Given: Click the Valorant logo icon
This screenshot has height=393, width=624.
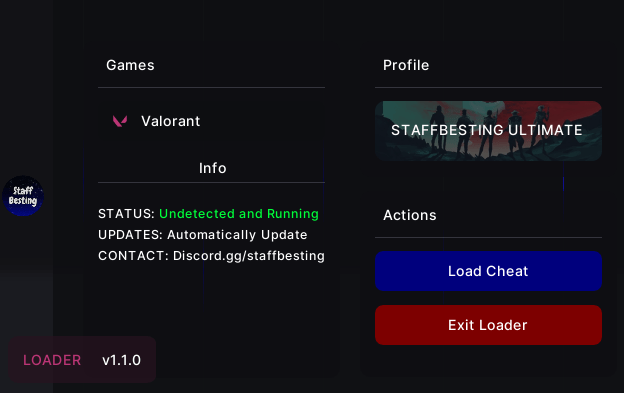Looking at the screenshot, I should pos(120,121).
